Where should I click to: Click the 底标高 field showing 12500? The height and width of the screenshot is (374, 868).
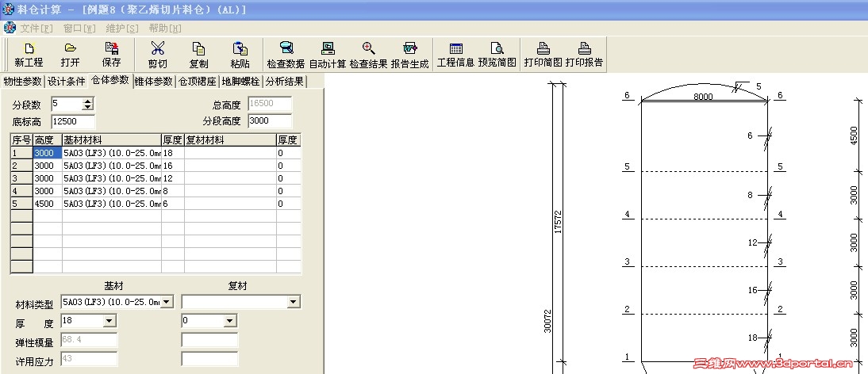[x=73, y=121]
